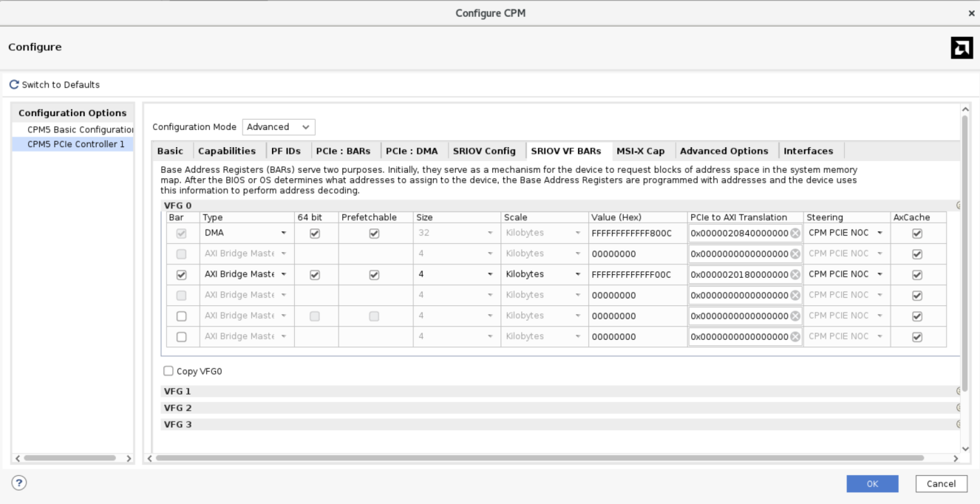
Task: Click the help question mark icon
Action: 19,483
